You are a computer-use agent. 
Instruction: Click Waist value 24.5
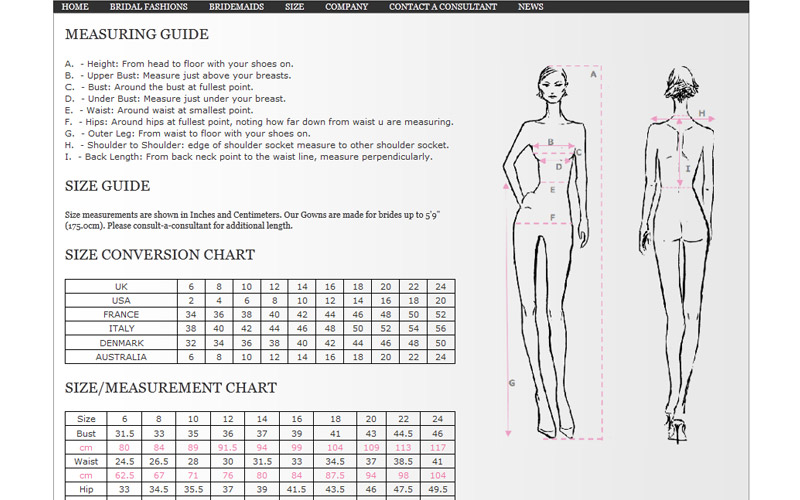[x=124, y=462]
